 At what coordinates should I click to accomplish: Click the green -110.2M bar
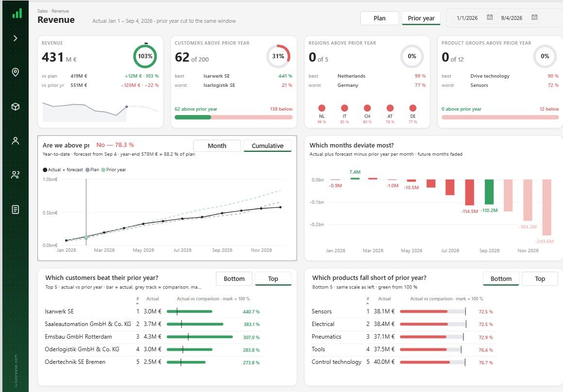(489, 192)
